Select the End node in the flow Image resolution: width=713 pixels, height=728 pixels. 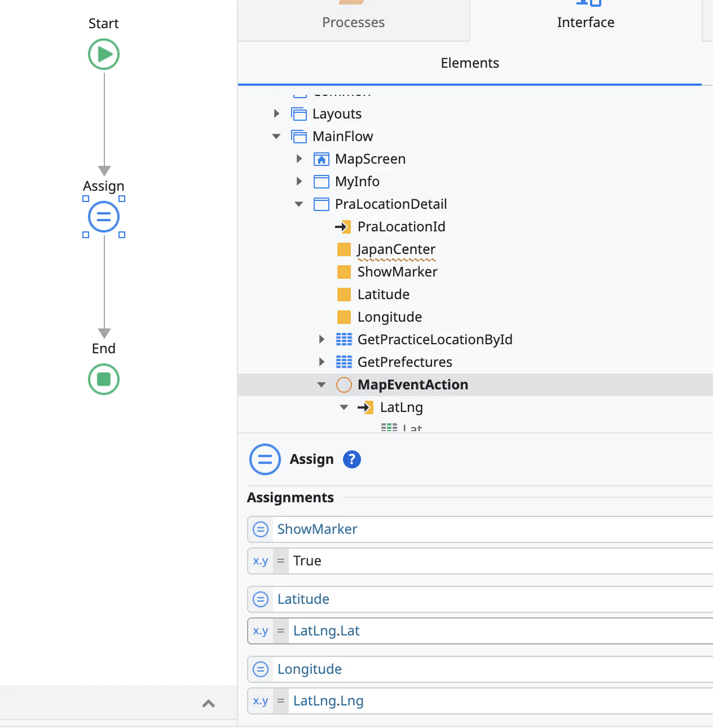(x=104, y=379)
